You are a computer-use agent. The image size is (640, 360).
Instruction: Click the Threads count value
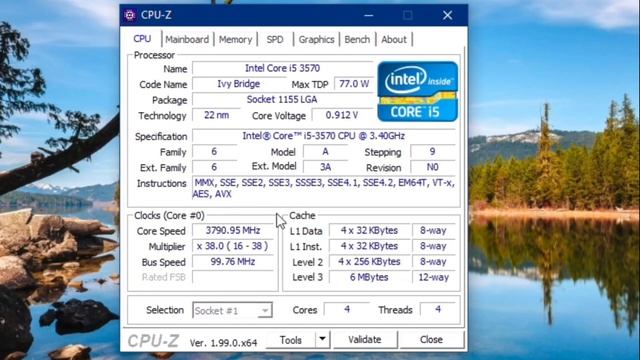pyautogui.click(x=438, y=309)
